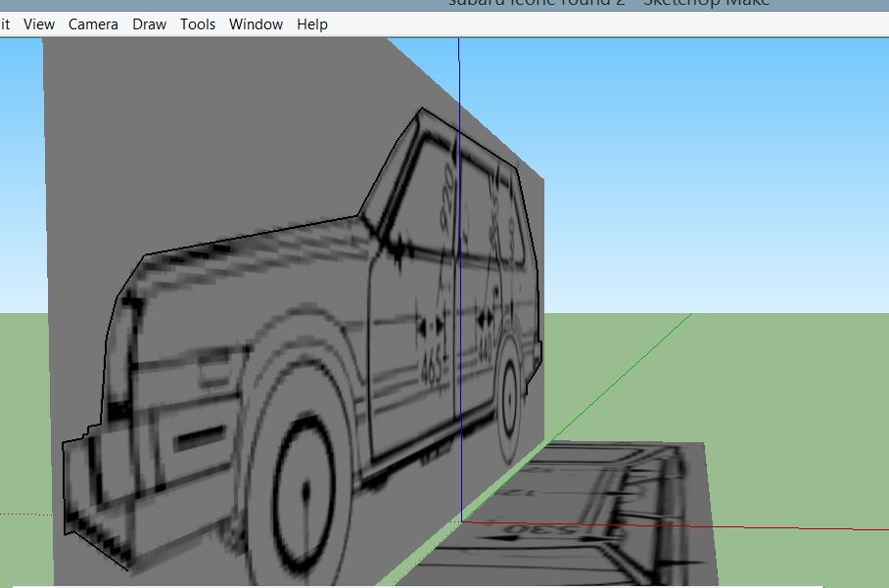Open the Draw menu
Screen dimensions: 889x588
tap(149, 24)
